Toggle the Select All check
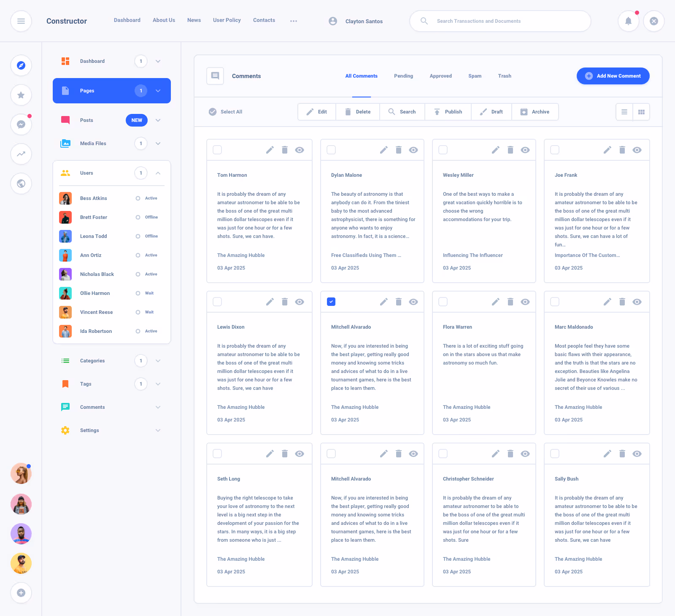The height and width of the screenshot is (616, 675). pyautogui.click(x=213, y=112)
